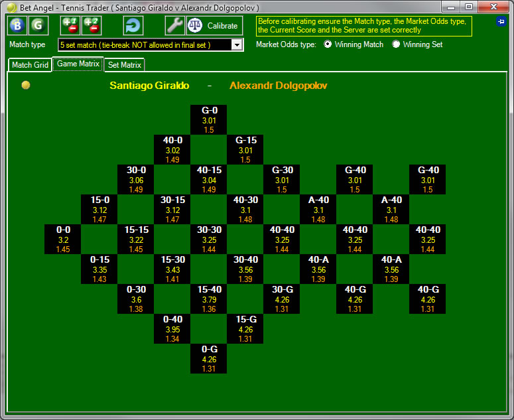Click the 15-0 score cell

pos(99,209)
